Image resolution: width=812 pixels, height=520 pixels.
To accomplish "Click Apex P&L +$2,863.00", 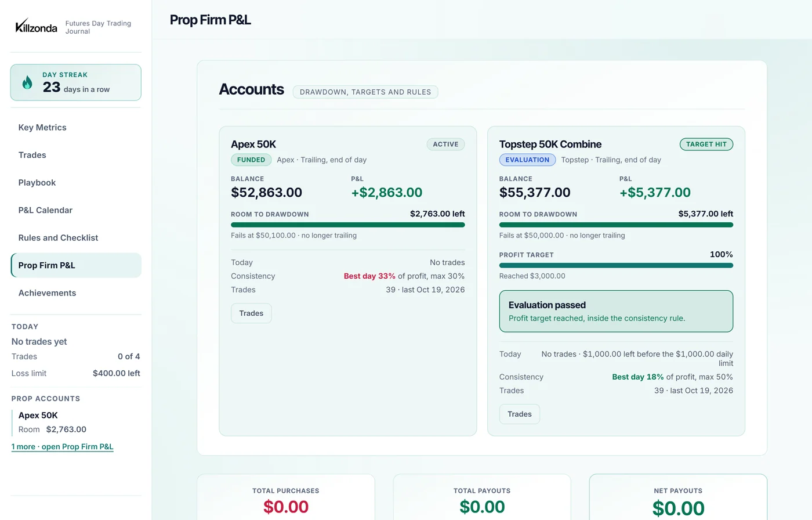I will pyautogui.click(x=387, y=193).
